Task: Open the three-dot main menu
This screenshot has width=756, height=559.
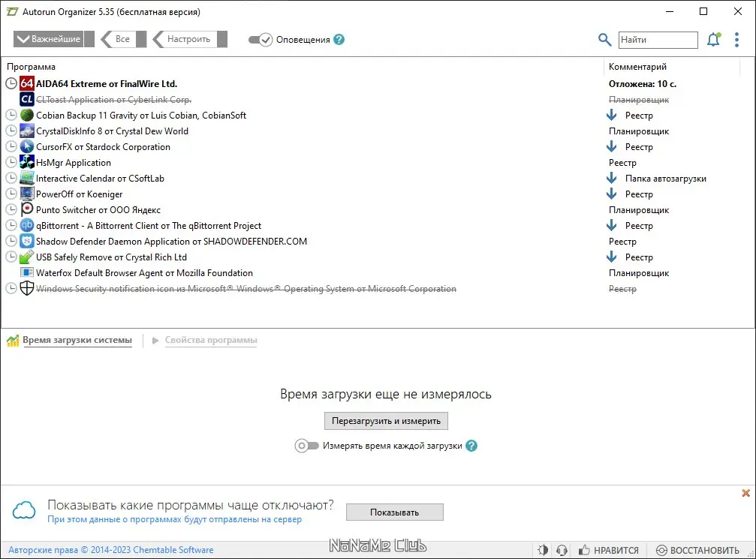Action: pos(736,40)
